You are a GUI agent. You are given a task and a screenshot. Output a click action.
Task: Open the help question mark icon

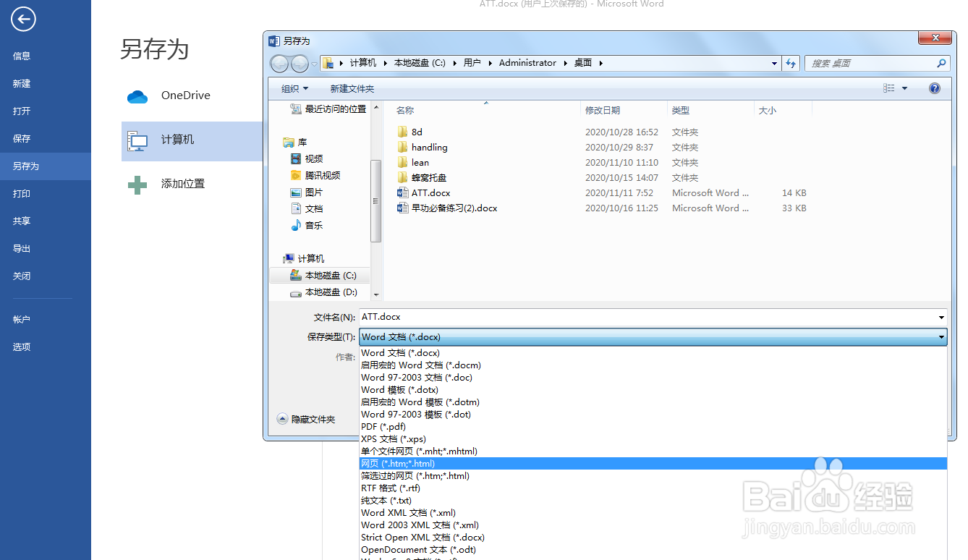click(x=935, y=88)
